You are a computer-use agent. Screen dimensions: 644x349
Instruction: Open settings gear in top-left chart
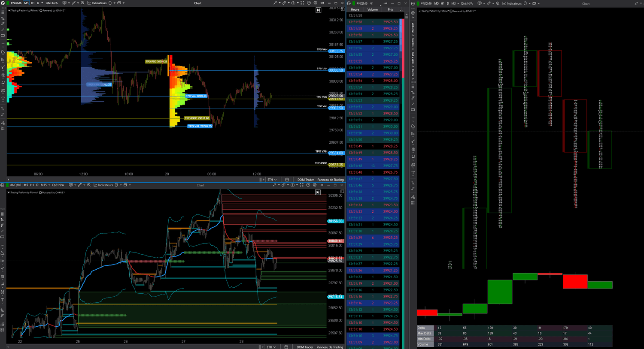[316, 3]
